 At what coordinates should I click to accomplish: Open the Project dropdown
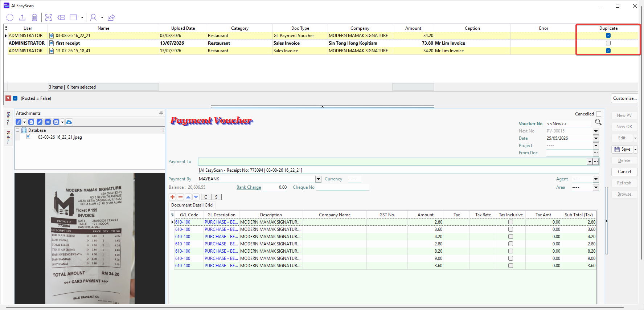pos(596,146)
